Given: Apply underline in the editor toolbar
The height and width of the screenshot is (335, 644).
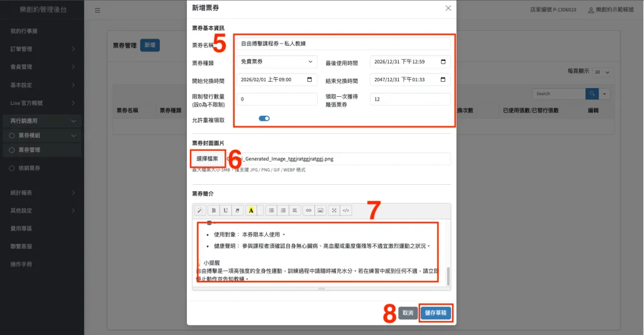Looking at the screenshot, I should pos(225,211).
